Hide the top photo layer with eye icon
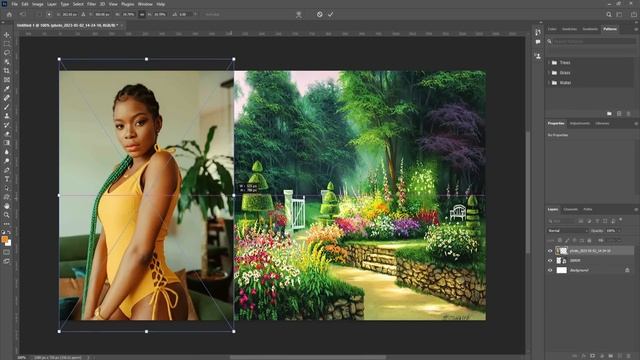Viewport: 640px width, 360px height. (x=550, y=251)
